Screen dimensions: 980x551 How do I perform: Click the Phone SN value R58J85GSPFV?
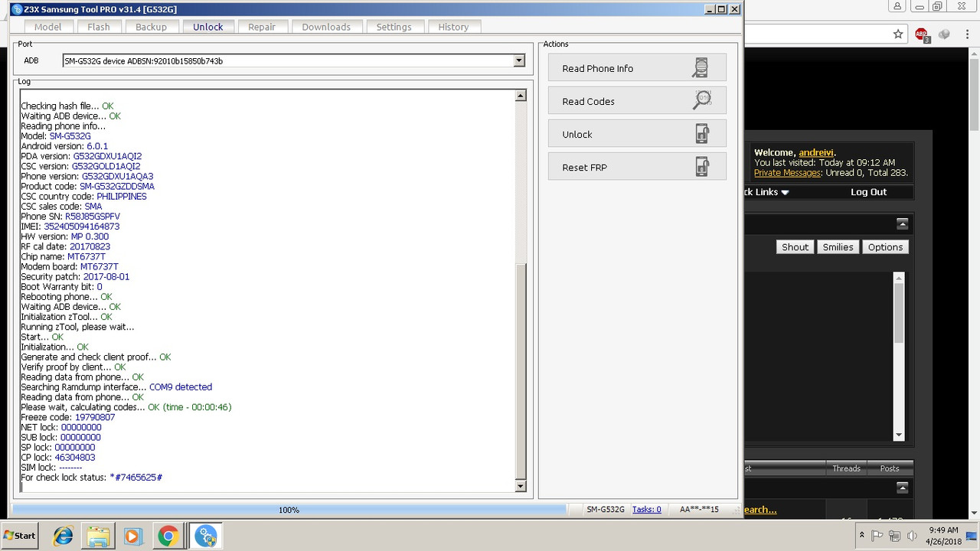point(93,217)
